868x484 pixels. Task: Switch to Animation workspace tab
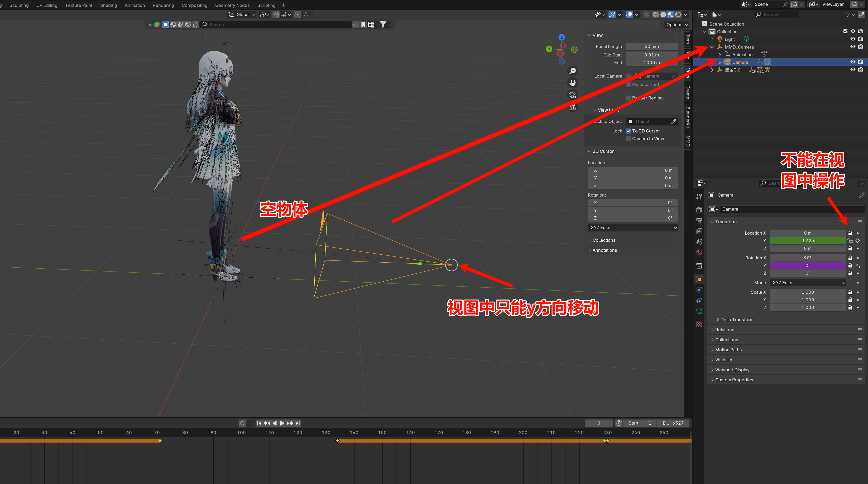coord(135,5)
